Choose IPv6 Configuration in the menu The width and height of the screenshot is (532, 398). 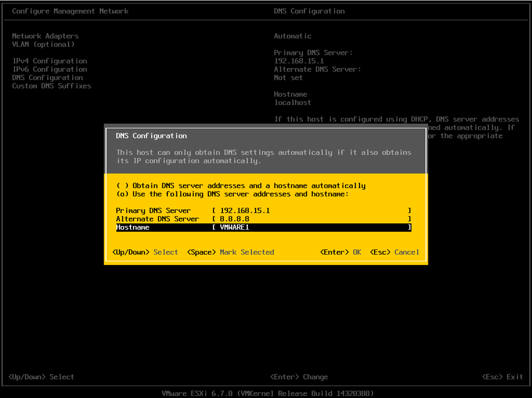49,69
